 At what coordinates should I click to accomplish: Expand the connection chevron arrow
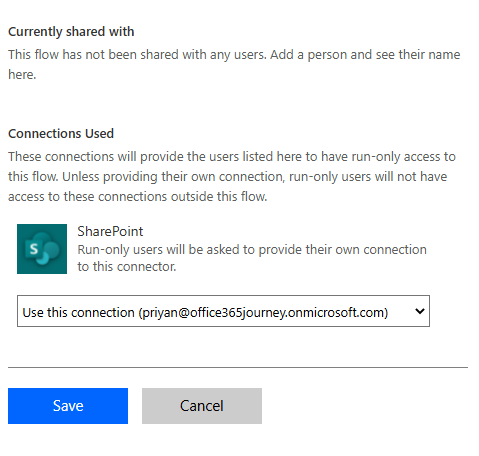(x=420, y=311)
